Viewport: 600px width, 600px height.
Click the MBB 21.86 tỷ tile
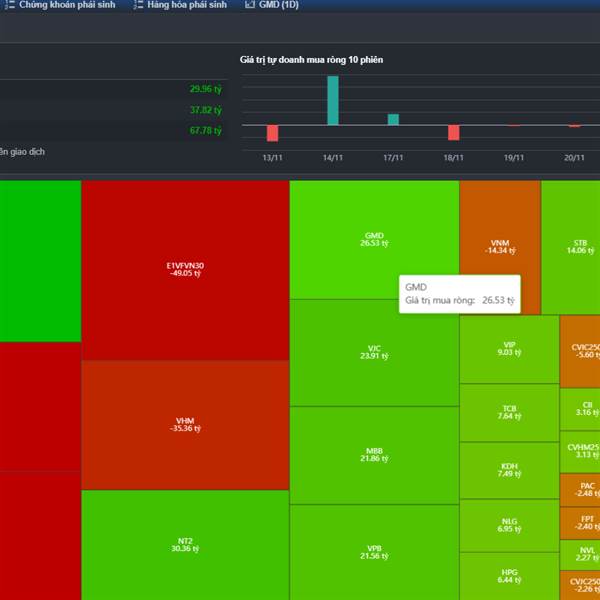374,455
